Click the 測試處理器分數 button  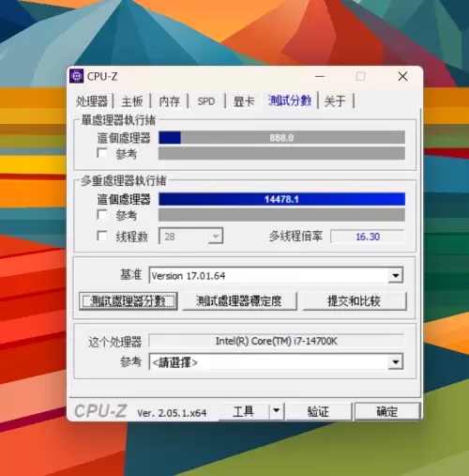click(x=129, y=301)
